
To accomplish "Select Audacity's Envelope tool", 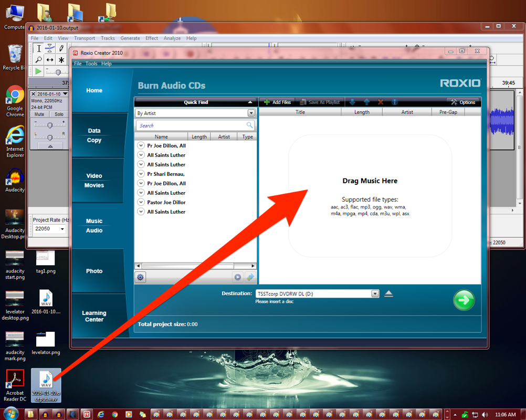I will pyautogui.click(x=50, y=48).
